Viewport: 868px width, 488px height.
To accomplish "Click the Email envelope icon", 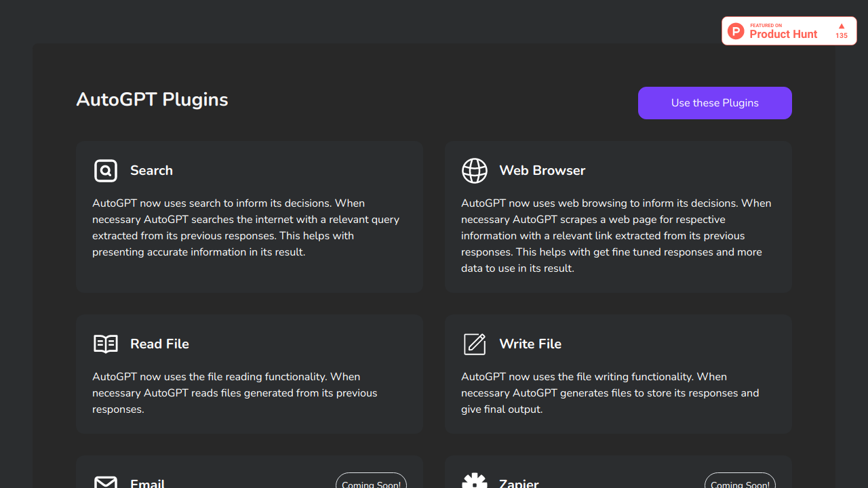I will point(106,482).
